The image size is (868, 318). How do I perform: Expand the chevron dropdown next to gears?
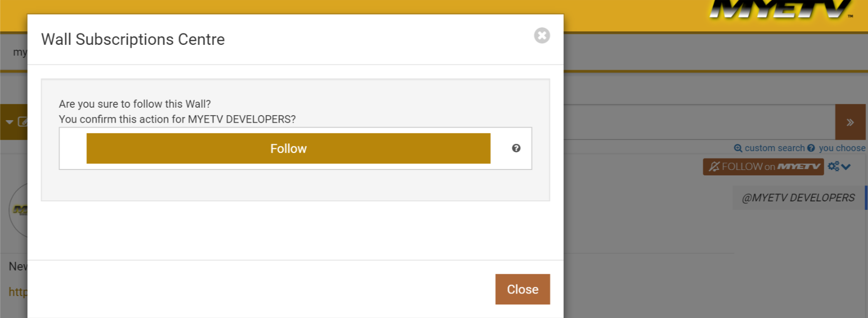(846, 167)
